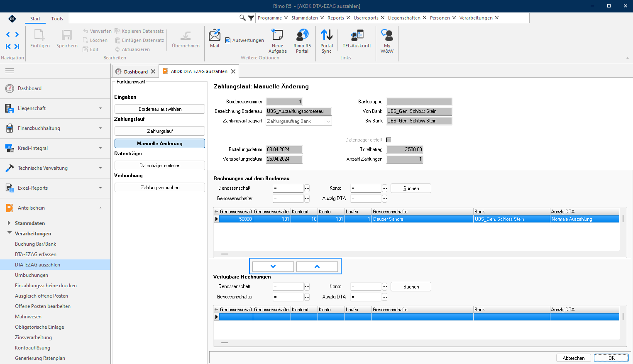Open TEL-Auskunft lookup
633x364 pixels.
pyautogui.click(x=357, y=39)
